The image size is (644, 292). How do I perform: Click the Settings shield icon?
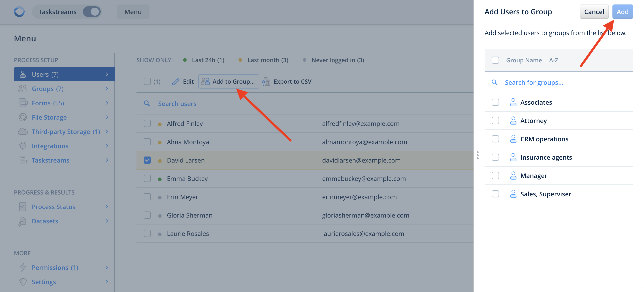click(x=23, y=282)
